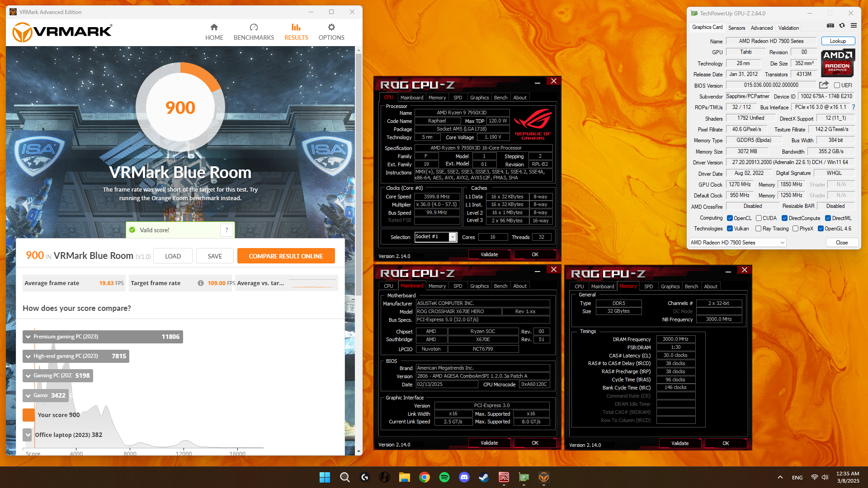Click the SAVE button in VRMark
Screen dimensions: 868x488
[215, 256]
